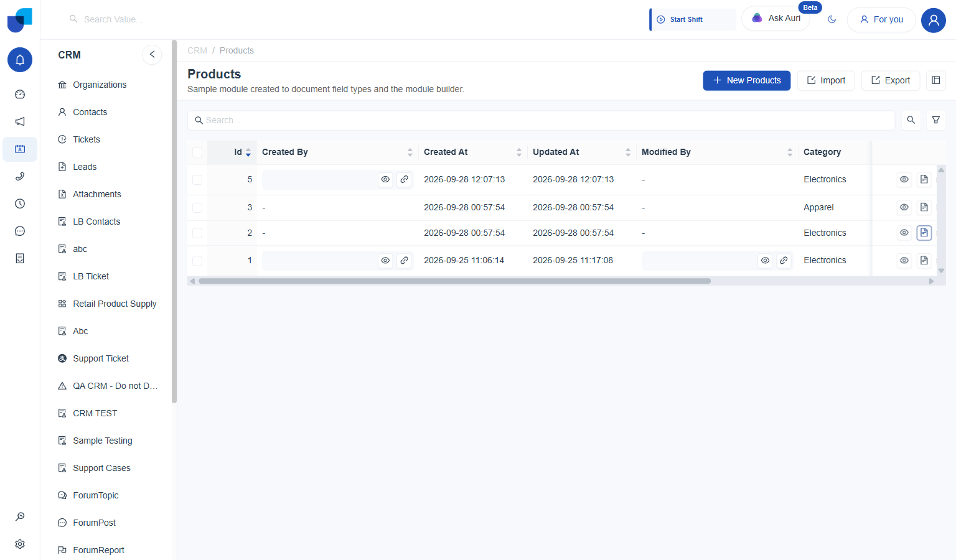Sort by the Created At column

(x=519, y=152)
